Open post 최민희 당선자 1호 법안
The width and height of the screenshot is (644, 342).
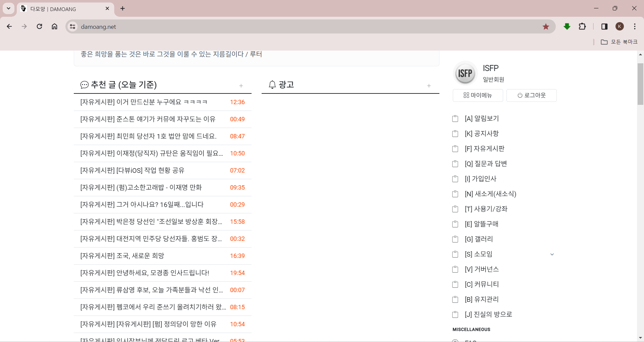148,136
